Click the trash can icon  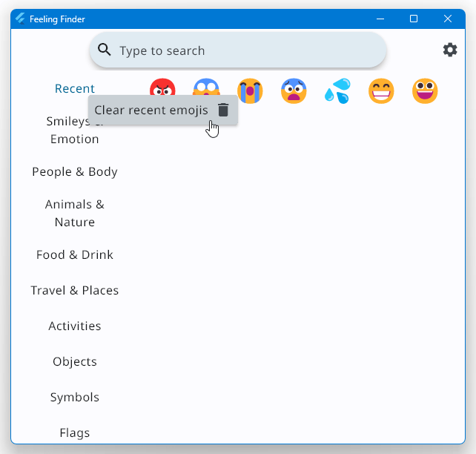pyautogui.click(x=223, y=110)
